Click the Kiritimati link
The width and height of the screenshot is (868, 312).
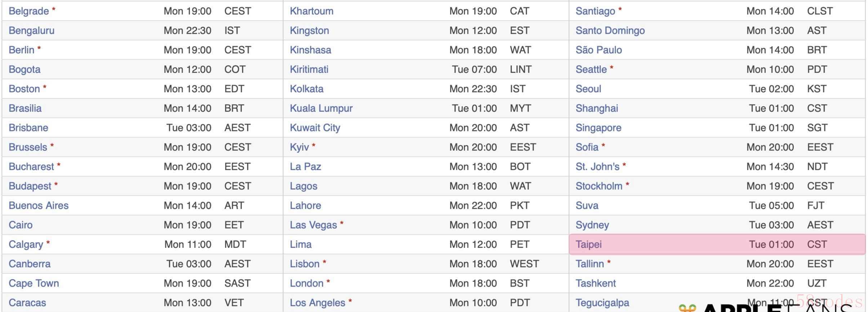[x=309, y=70]
